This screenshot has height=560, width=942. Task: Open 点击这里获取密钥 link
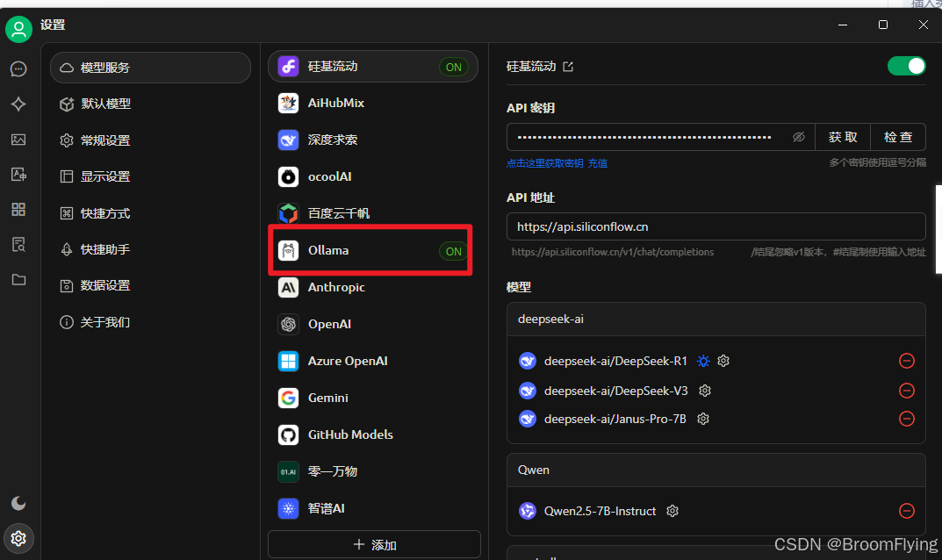pos(544,163)
